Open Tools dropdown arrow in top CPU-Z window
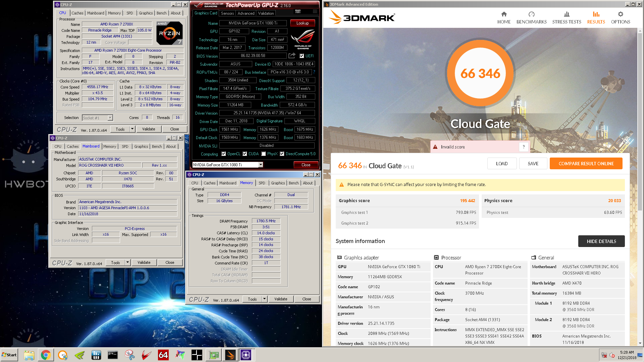Viewport: 644px width, 362px height. pos(132,129)
